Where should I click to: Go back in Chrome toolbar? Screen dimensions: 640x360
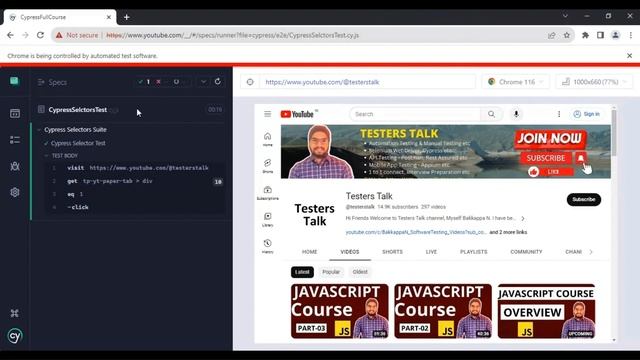click(x=10, y=35)
